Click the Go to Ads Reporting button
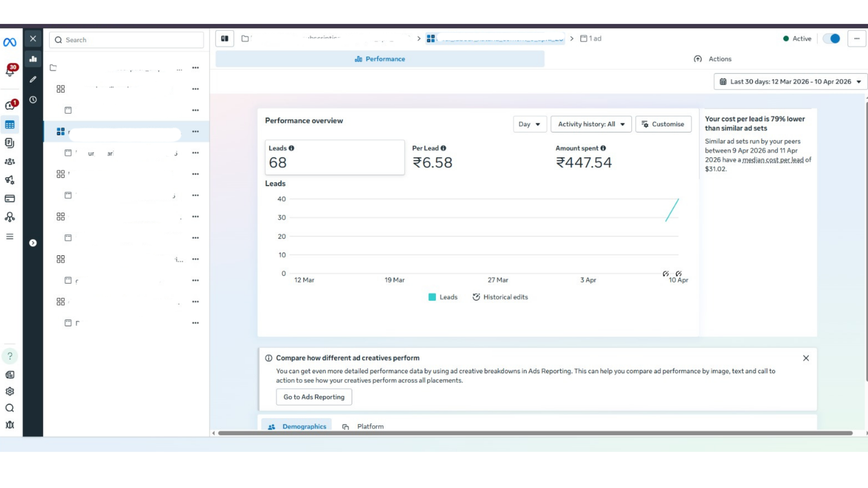The image size is (868, 488). [x=314, y=397]
